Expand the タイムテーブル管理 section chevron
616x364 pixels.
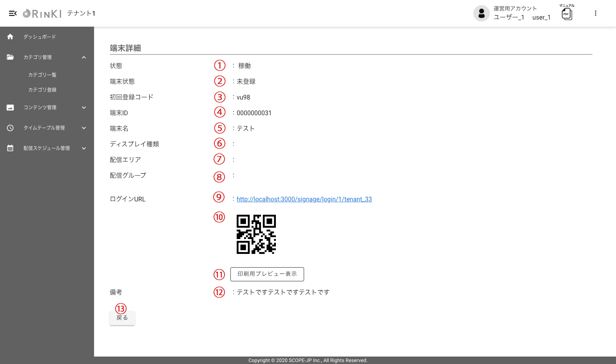pos(84,128)
